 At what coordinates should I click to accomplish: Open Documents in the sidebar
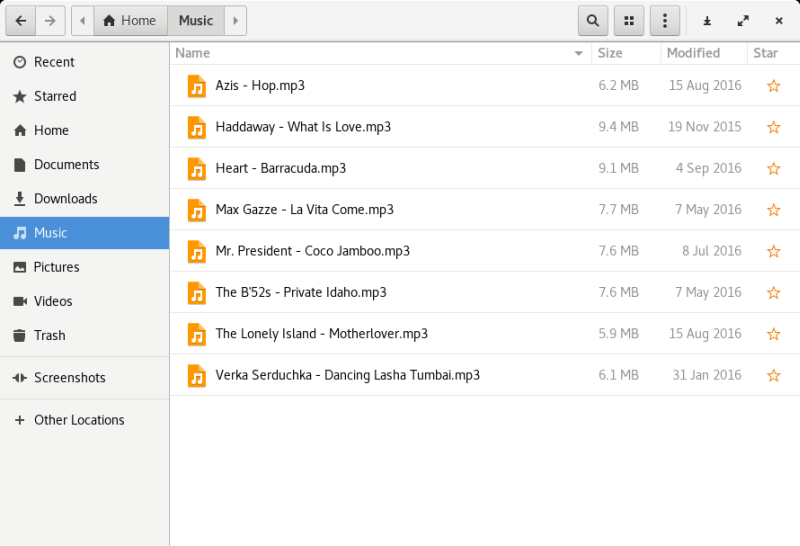66,165
